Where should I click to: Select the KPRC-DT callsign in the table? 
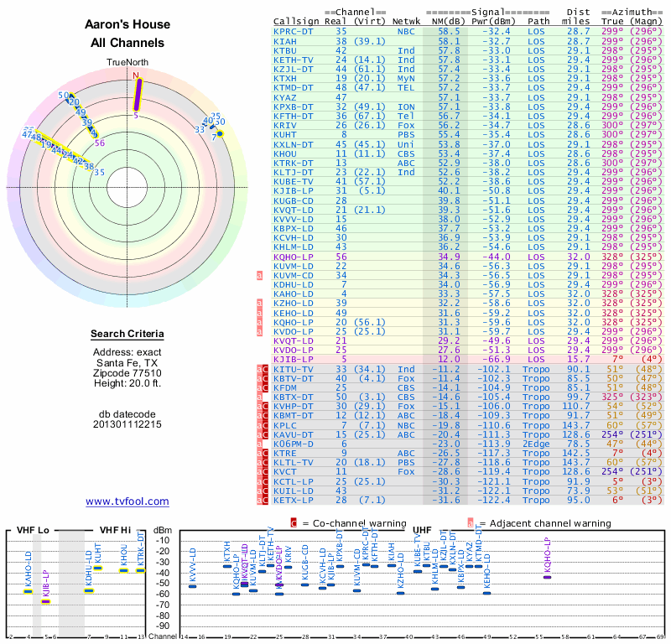coord(293,32)
